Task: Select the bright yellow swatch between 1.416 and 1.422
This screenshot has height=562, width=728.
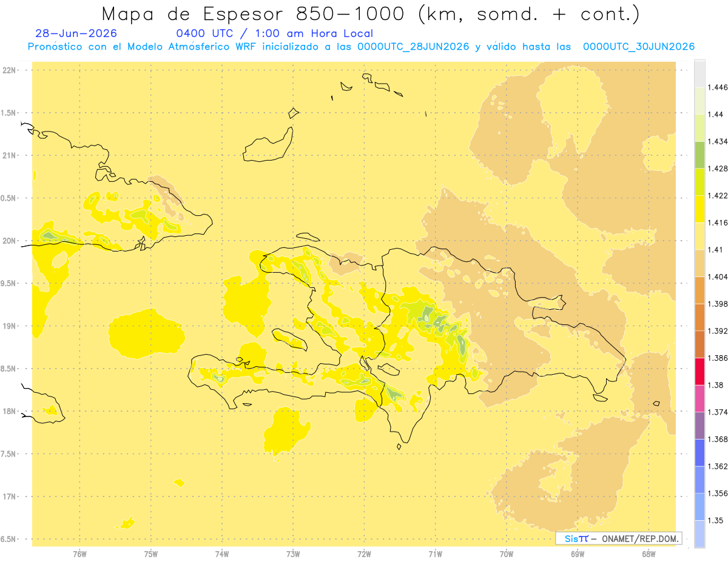Action: click(699, 209)
